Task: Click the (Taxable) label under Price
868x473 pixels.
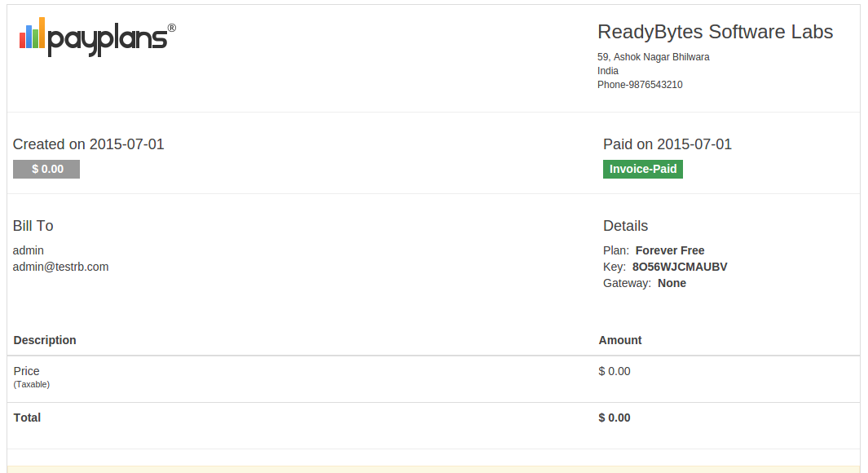Action: click(32, 384)
